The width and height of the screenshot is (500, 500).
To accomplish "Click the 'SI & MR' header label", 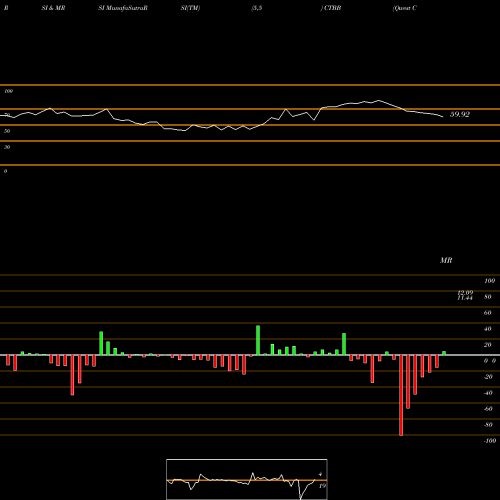I will pos(53,8).
